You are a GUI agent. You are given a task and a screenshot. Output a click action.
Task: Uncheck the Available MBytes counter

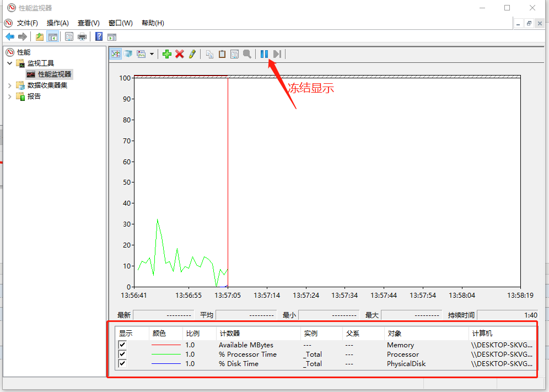tap(122, 345)
